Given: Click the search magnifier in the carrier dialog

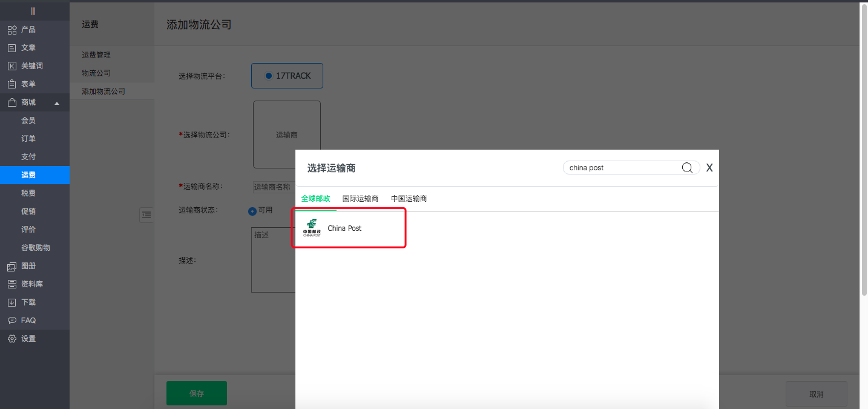Looking at the screenshot, I should pos(687,167).
